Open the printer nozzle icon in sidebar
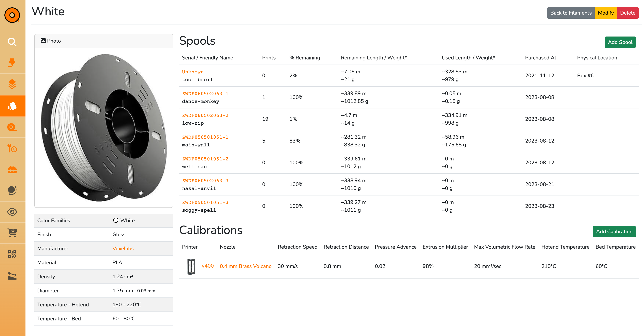The width and height of the screenshot is (644, 336). coord(12,63)
